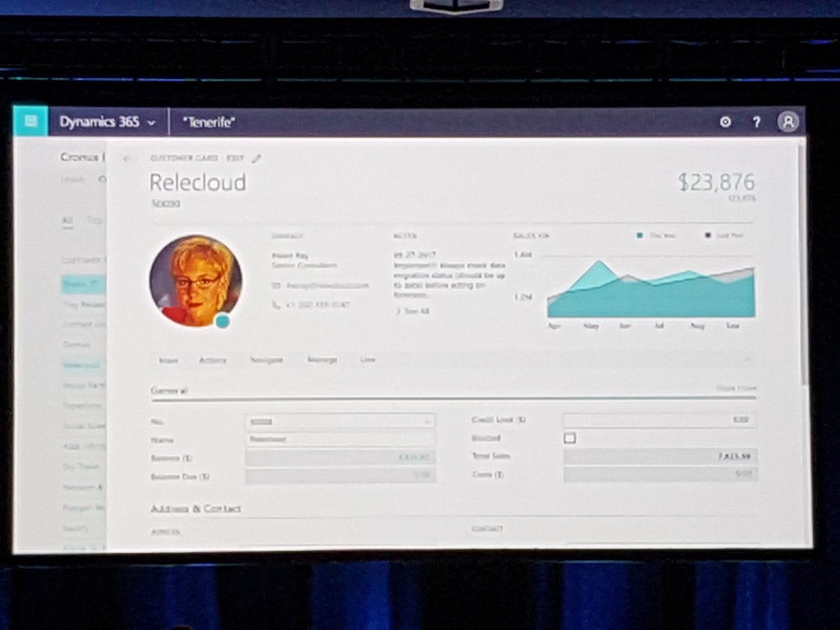Image resolution: width=840 pixels, height=630 pixels.
Task: Click the edit pencil icon
Action: (256, 159)
